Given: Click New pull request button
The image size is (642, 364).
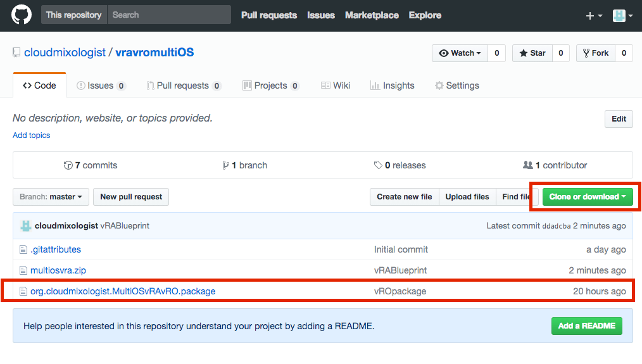Looking at the screenshot, I should coord(131,197).
